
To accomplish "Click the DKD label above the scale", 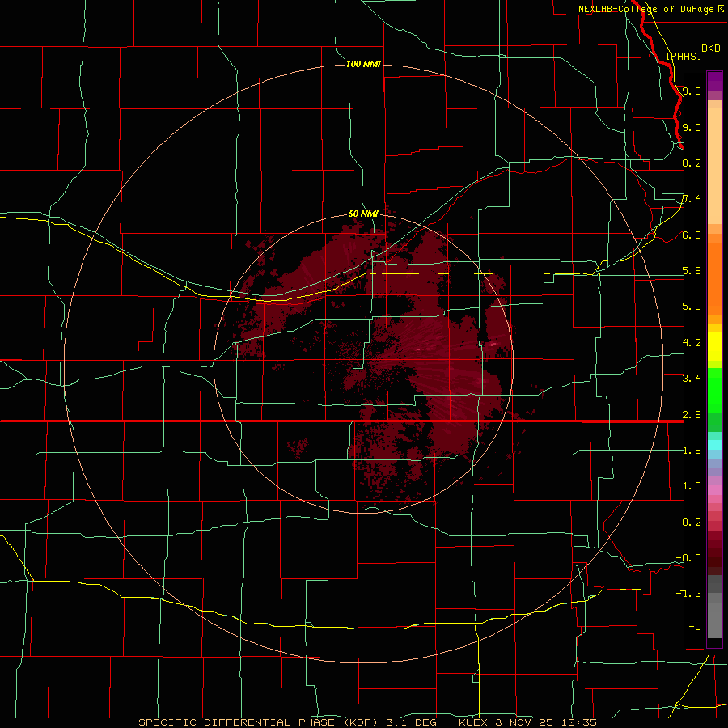I will click(x=711, y=48).
